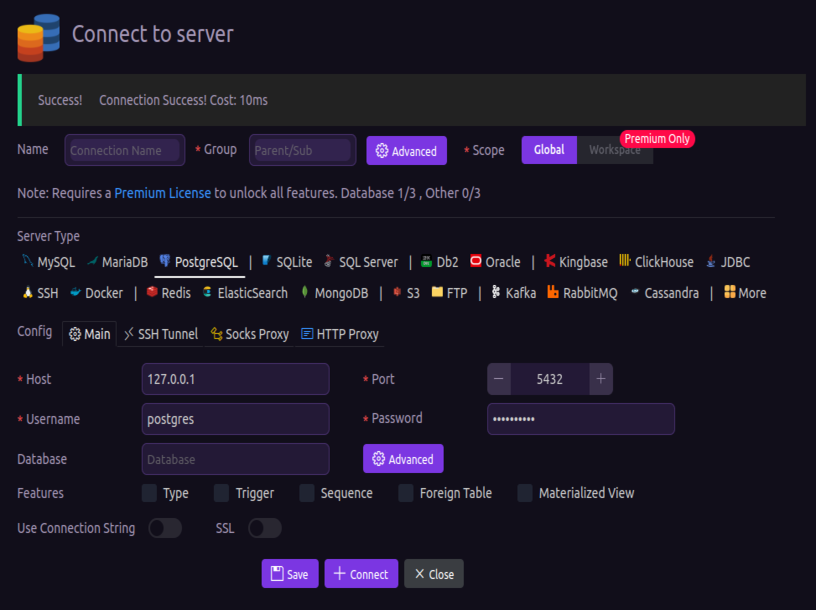Select Redis server type

coord(169,293)
